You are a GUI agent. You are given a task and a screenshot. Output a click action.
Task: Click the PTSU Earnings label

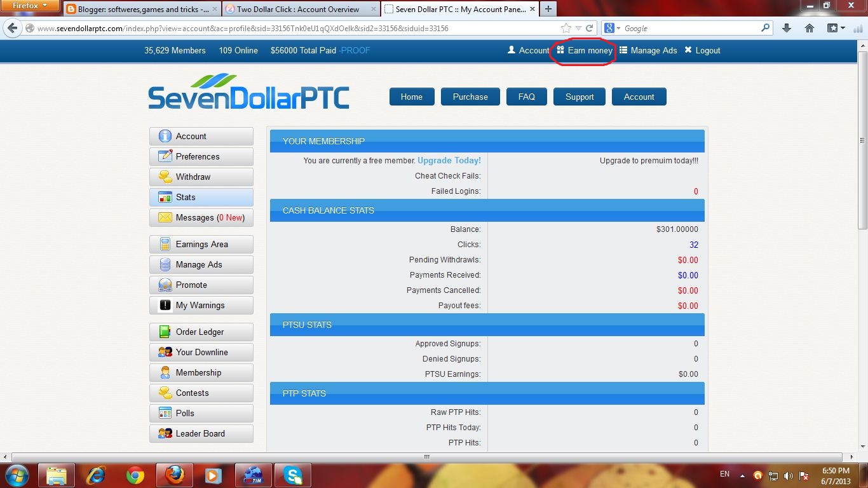coord(453,374)
